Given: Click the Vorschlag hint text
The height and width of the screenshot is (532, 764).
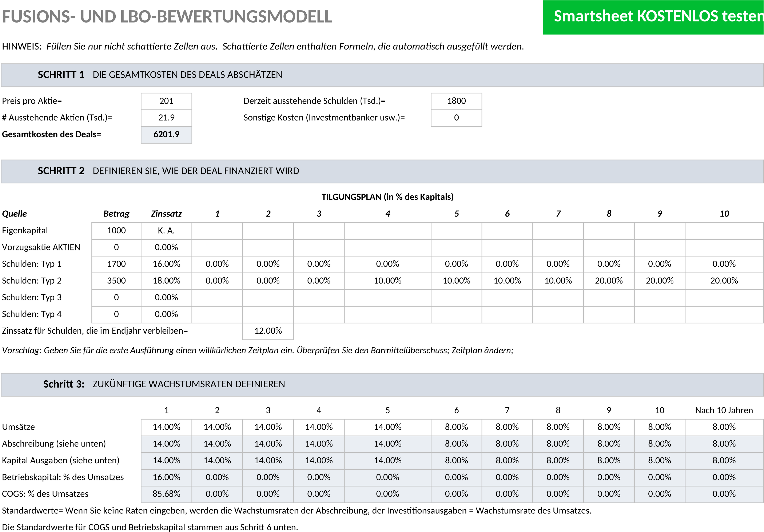Looking at the screenshot, I should pos(258,351).
